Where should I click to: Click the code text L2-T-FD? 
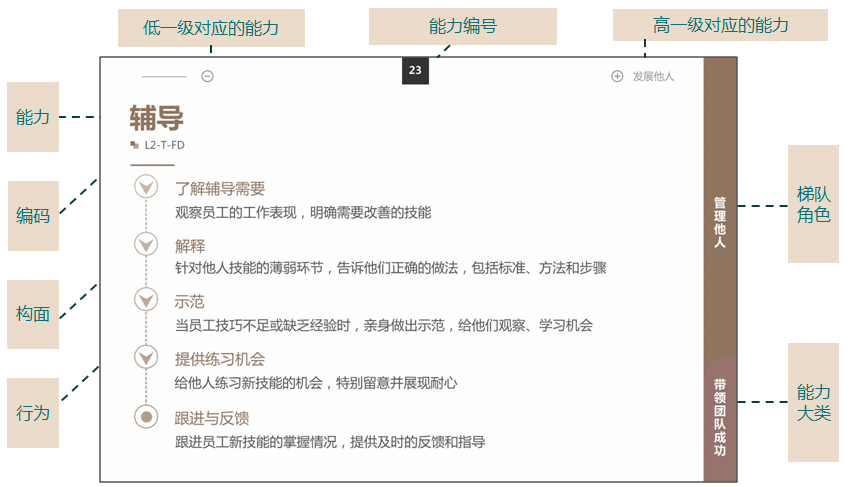pyautogui.click(x=164, y=145)
